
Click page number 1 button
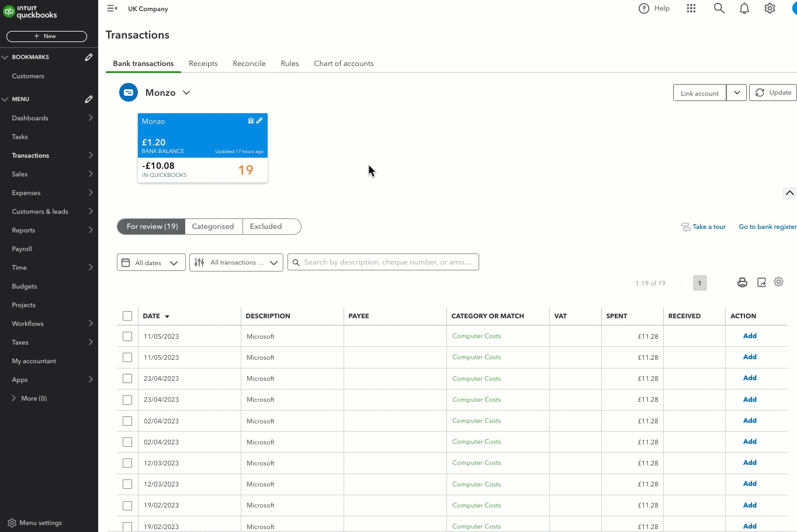click(699, 283)
